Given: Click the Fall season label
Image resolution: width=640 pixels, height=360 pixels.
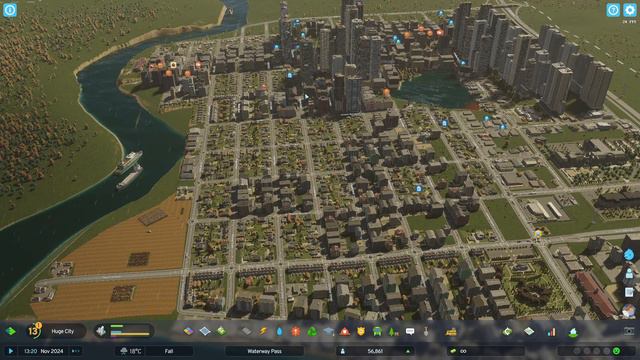Looking at the screenshot, I should (x=169, y=351).
